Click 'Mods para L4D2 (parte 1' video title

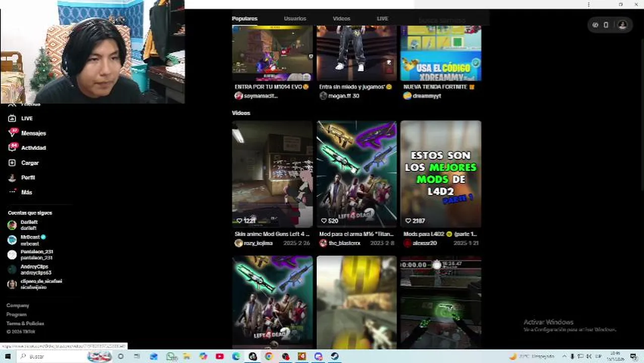pos(440,234)
